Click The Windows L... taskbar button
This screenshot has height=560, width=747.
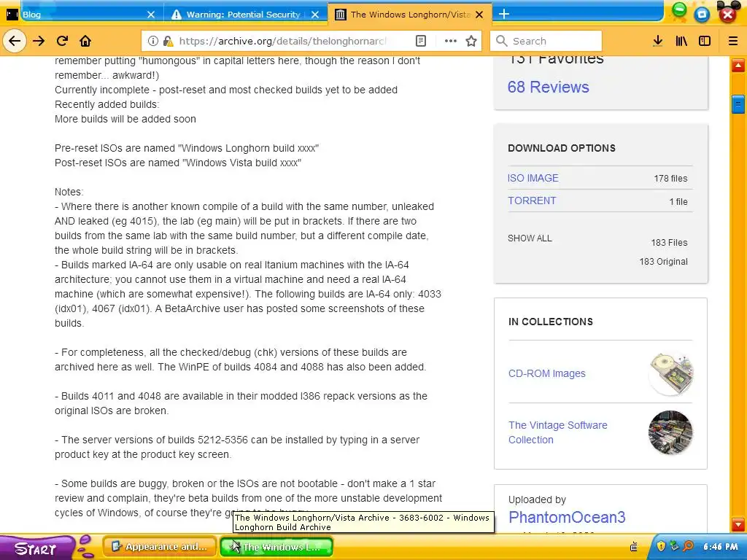coord(276,547)
